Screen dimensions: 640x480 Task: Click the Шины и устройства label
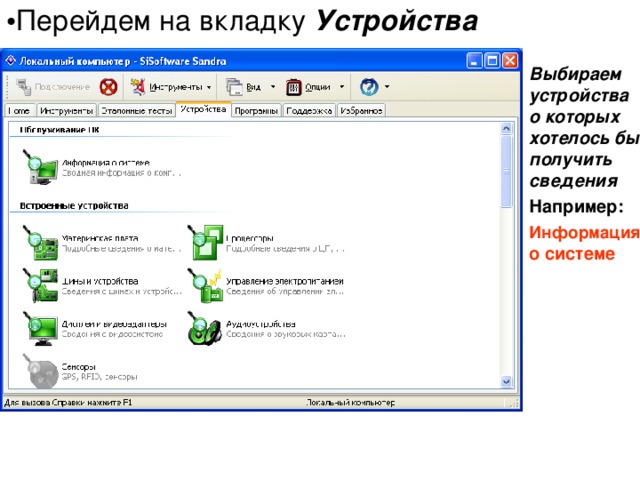100,281
